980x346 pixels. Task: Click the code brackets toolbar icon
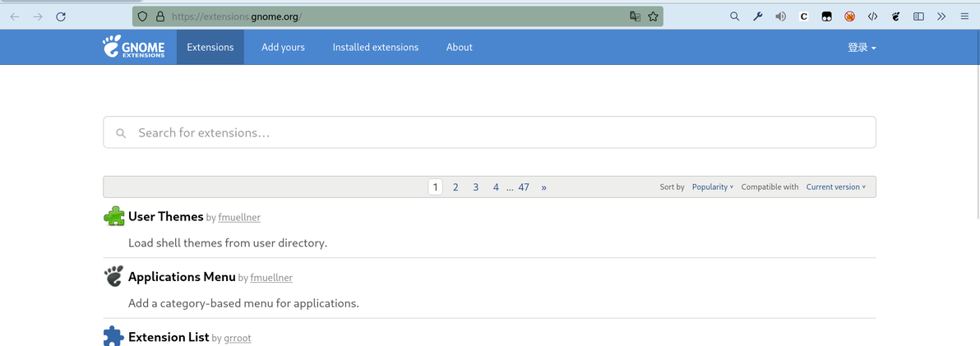tap(872, 16)
